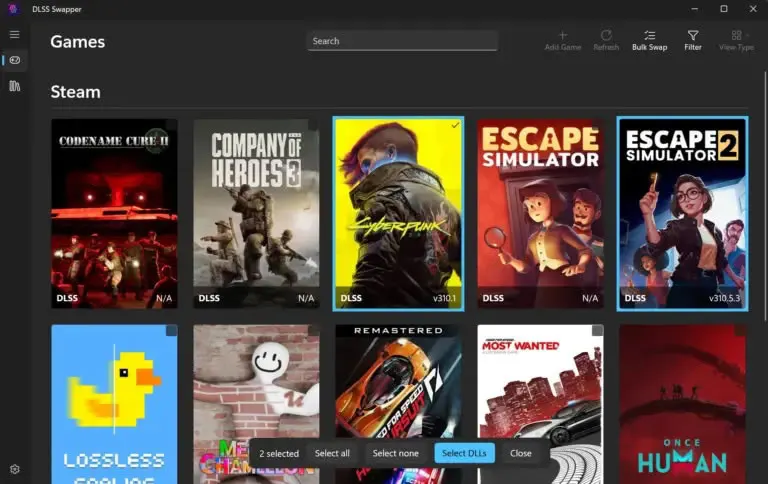The image size is (768, 484).
Task: Uncheck the Cyberpunk selection checkbox
Action: click(455, 125)
